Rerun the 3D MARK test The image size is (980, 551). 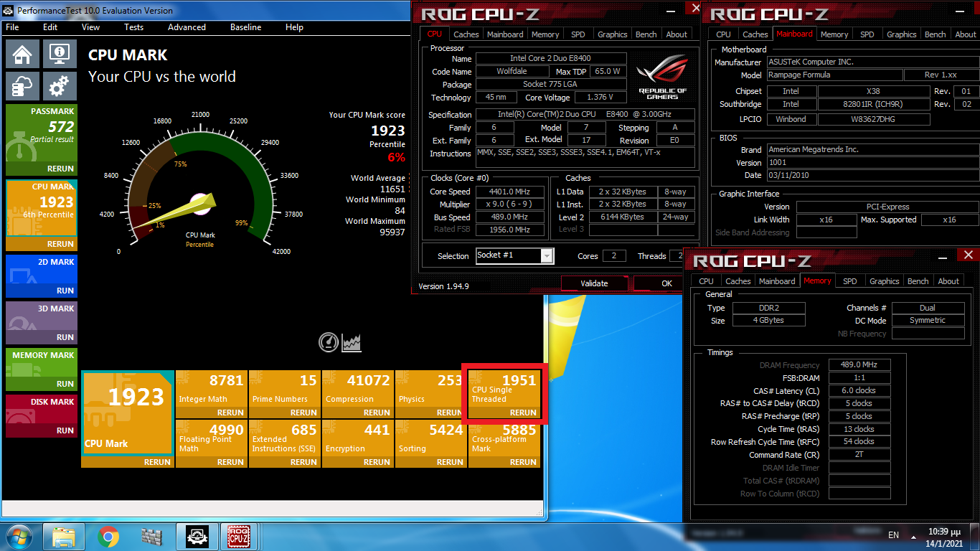(x=65, y=337)
